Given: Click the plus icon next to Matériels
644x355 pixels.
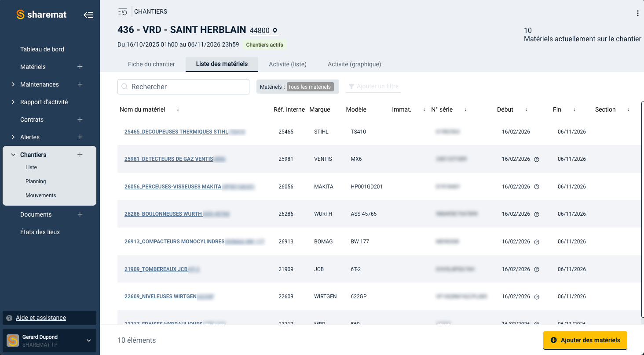Looking at the screenshot, I should click(80, 67).
